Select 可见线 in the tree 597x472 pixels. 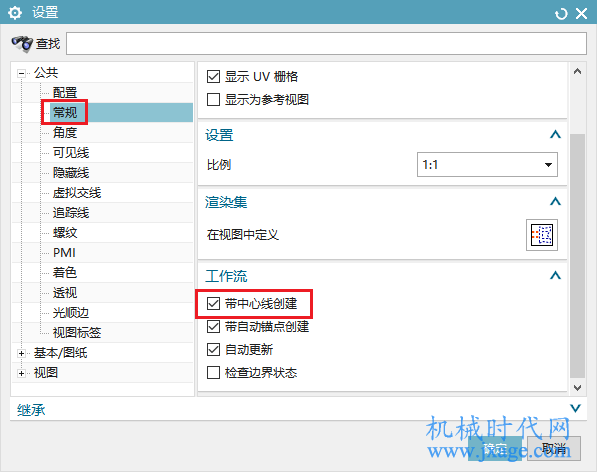click(x=71, y=153)
